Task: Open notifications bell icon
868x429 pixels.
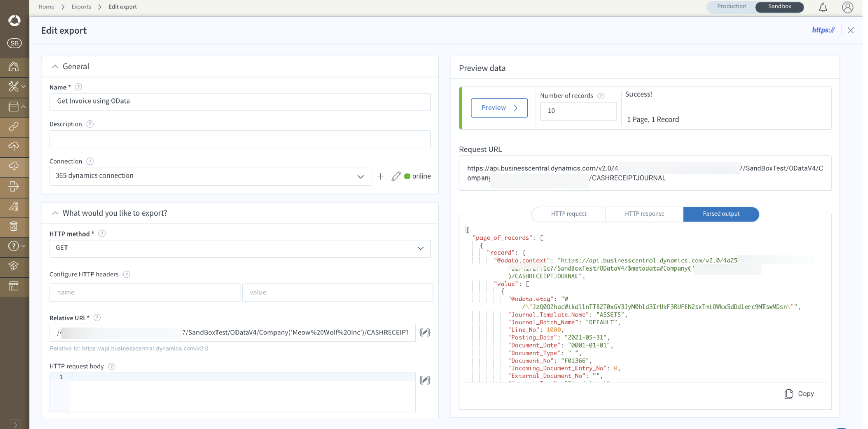Action: pyautogui.click(x=823, y=7)
